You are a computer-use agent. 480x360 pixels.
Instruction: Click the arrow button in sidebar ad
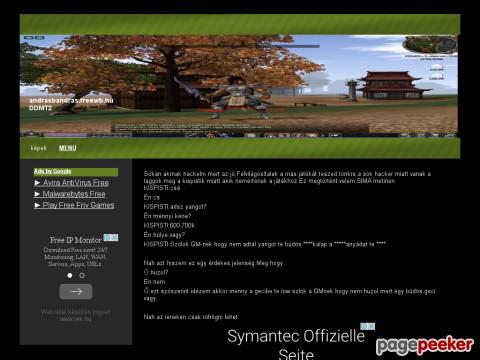coord(76,292)
